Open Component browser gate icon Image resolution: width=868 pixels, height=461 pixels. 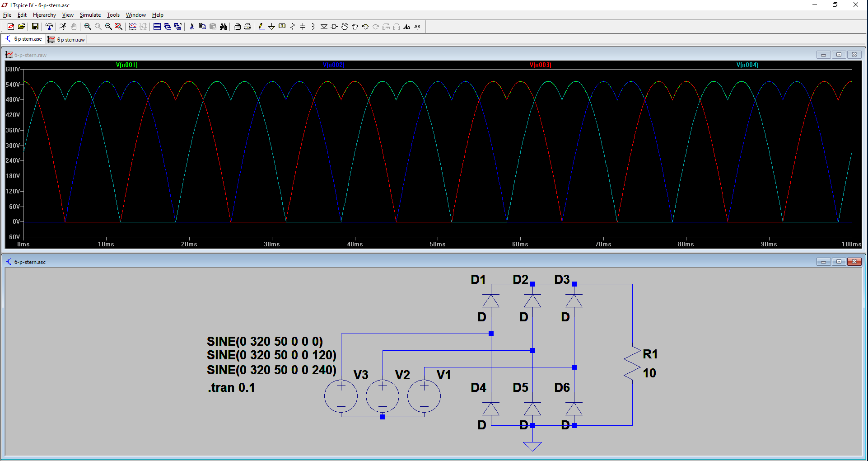pos(334,27)
